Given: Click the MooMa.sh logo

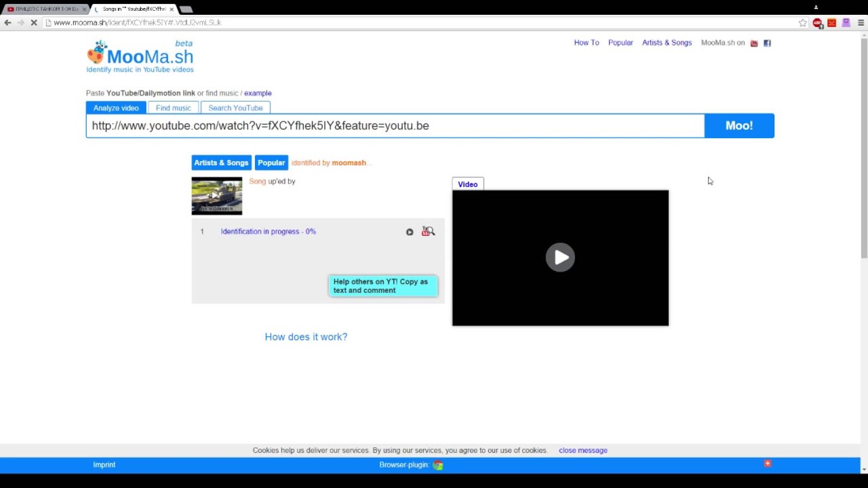Looking at the screenshot, I should click(140, 57).
